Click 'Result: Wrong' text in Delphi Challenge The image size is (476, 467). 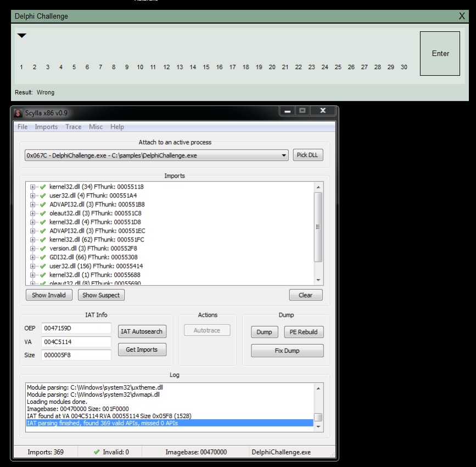[x=35, y=92]
